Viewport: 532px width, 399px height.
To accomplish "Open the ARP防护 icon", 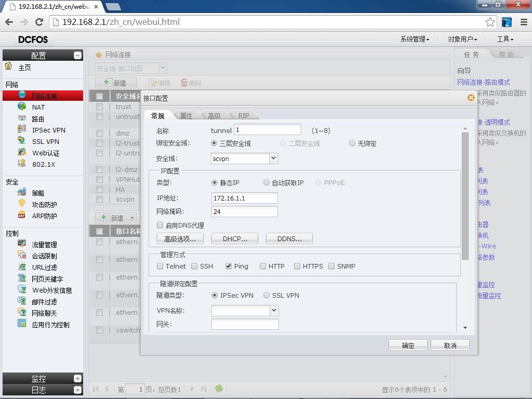I will pyautogui.click(x=22, y=215).
